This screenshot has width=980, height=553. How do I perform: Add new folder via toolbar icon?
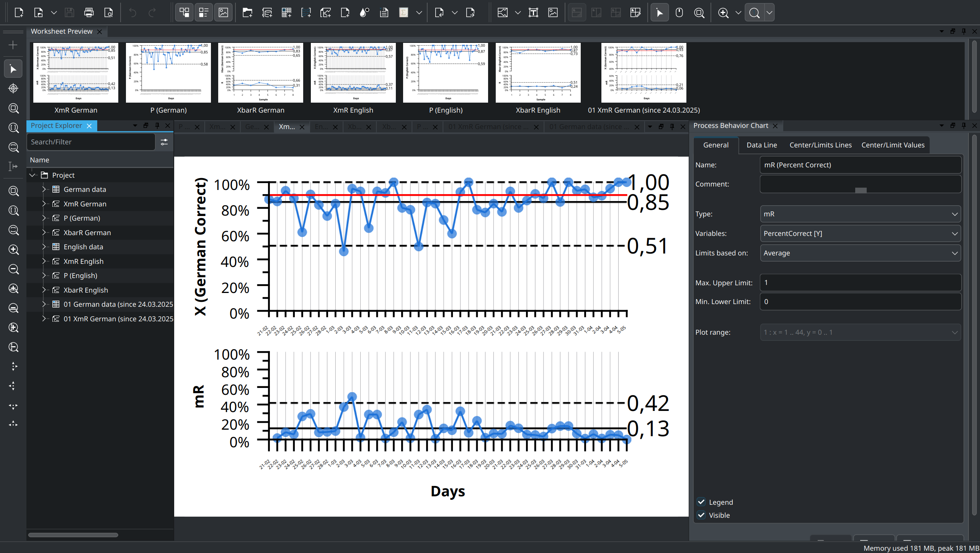(x=247, y=13)
